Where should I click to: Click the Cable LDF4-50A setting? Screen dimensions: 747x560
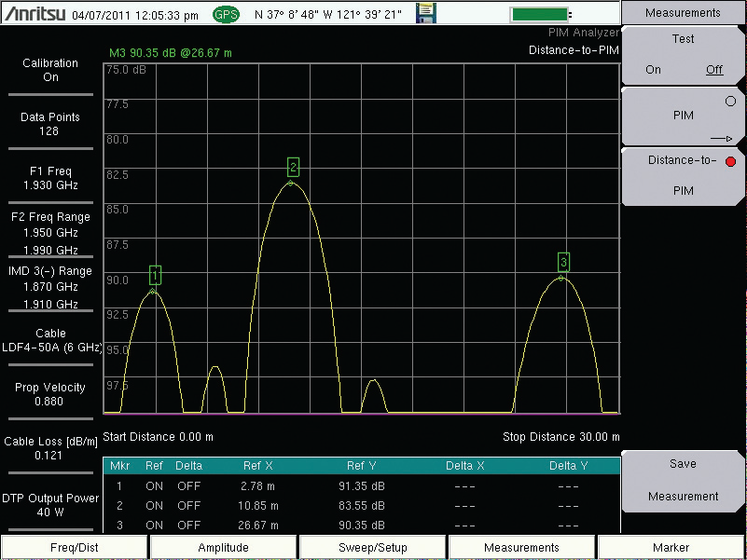click(x=50, y=340)
